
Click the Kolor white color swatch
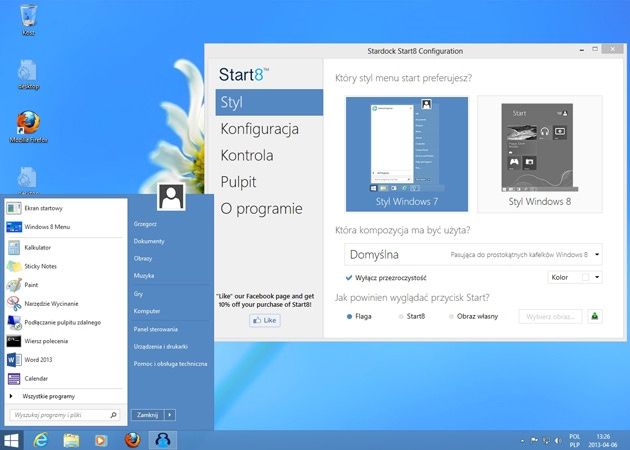tap(585, 277)
